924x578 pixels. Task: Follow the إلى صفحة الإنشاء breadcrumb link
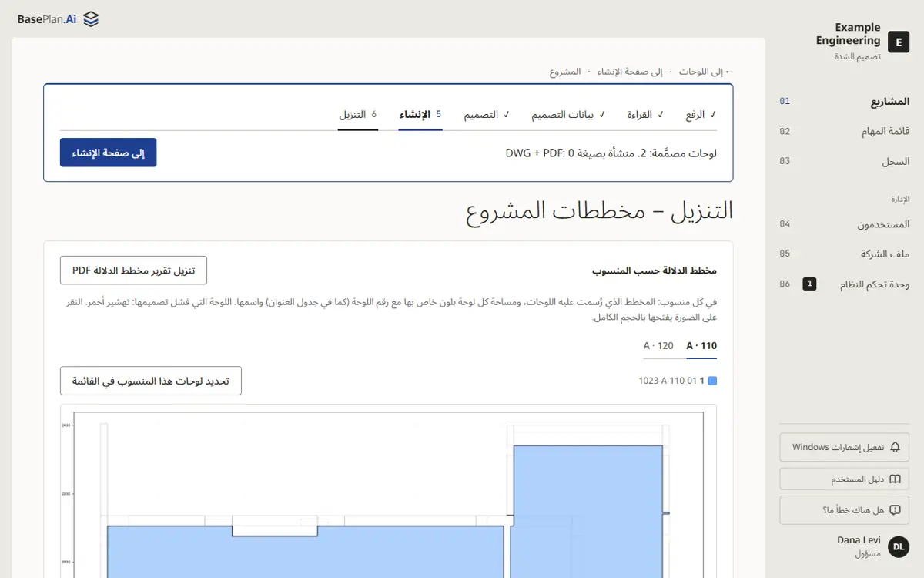click(631, 72)
